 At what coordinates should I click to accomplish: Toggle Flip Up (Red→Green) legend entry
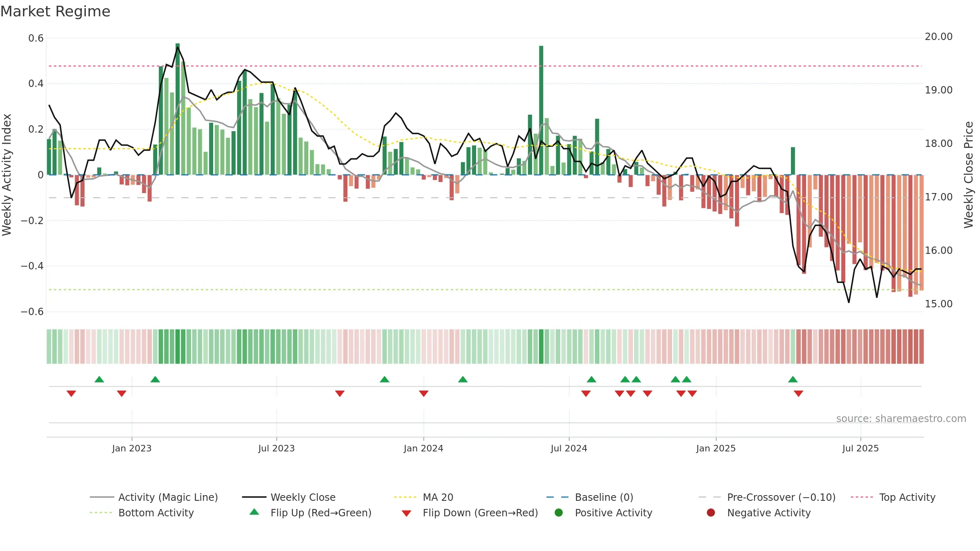click(x=310, y=513)
